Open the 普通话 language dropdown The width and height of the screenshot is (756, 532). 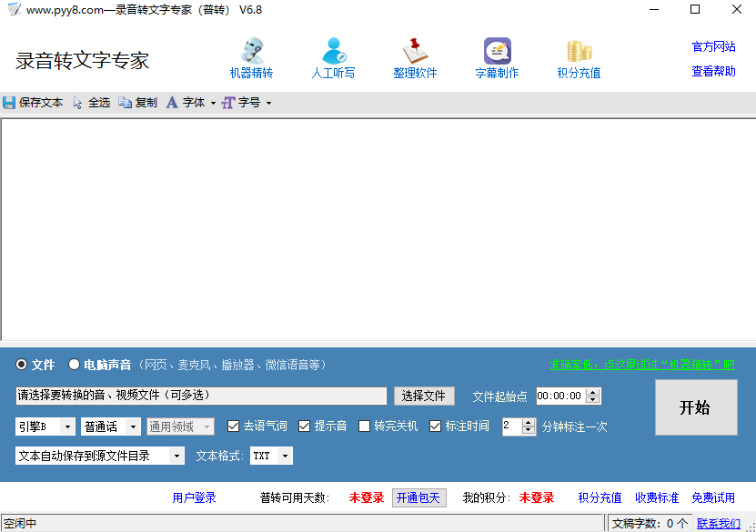[134, 427]
